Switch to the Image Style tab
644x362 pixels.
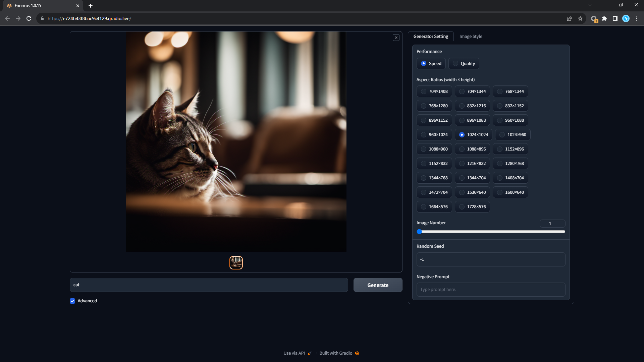(470, 36)
